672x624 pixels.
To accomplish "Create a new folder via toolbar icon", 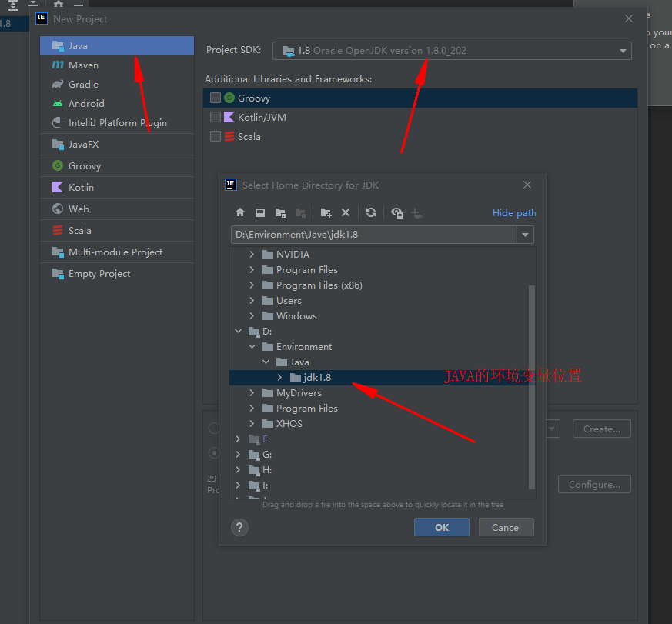I will click(x=326, y=212).
